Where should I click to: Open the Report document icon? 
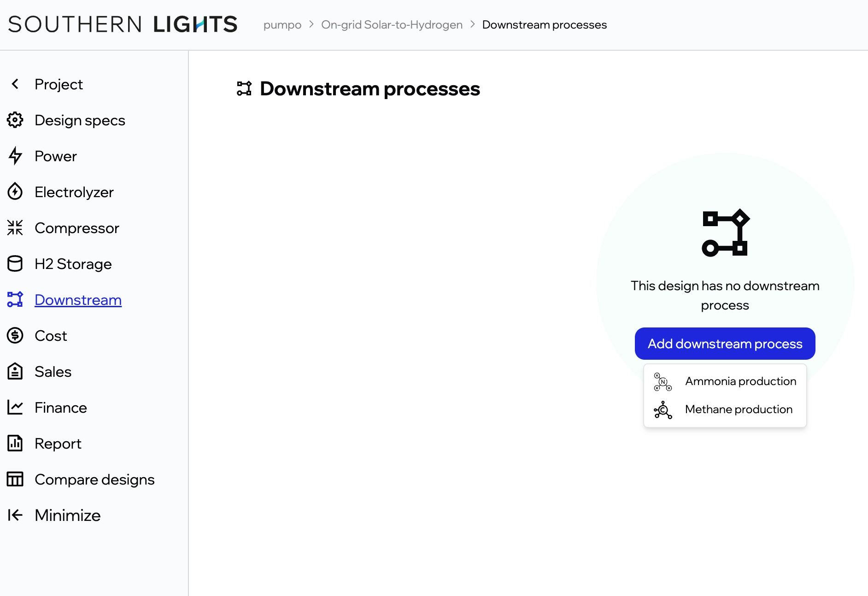[x=15, y=444]
